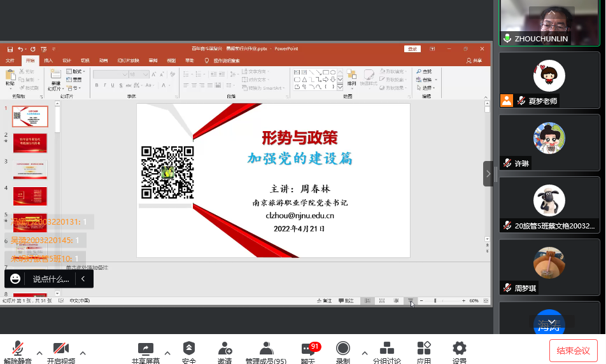Screen dimensions: 606x364
Task: Open the Settings (设置) gear icon
Action: pyautogui.click(x=459, y=348)
